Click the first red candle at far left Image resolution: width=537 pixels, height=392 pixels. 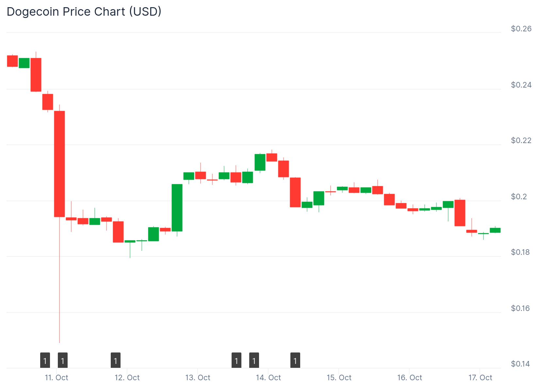pyautogui.click(x=12, y=61)
